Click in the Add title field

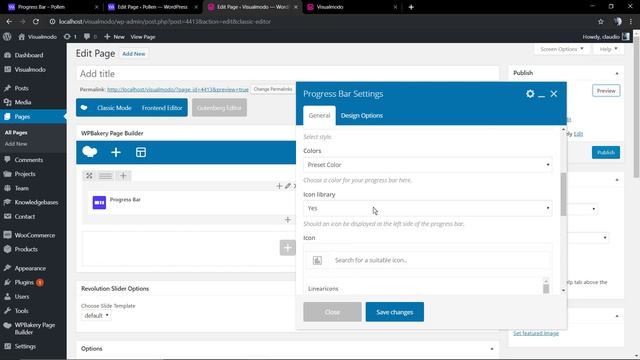(x=287, y=73)
